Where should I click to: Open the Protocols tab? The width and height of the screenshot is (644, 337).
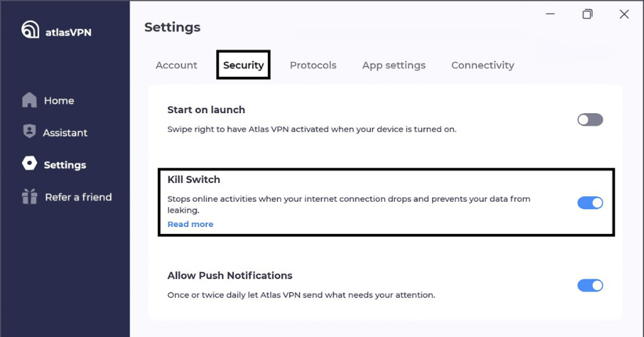click(x=313, y=65)
